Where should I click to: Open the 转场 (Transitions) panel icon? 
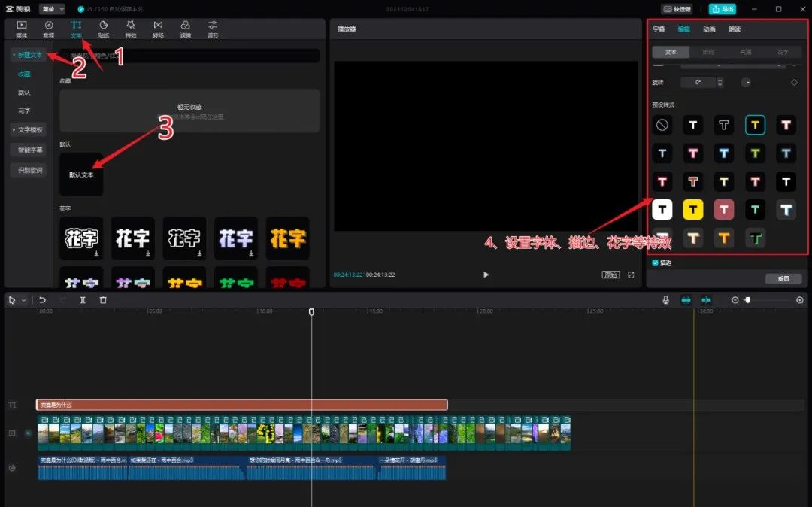click(158, 29)
